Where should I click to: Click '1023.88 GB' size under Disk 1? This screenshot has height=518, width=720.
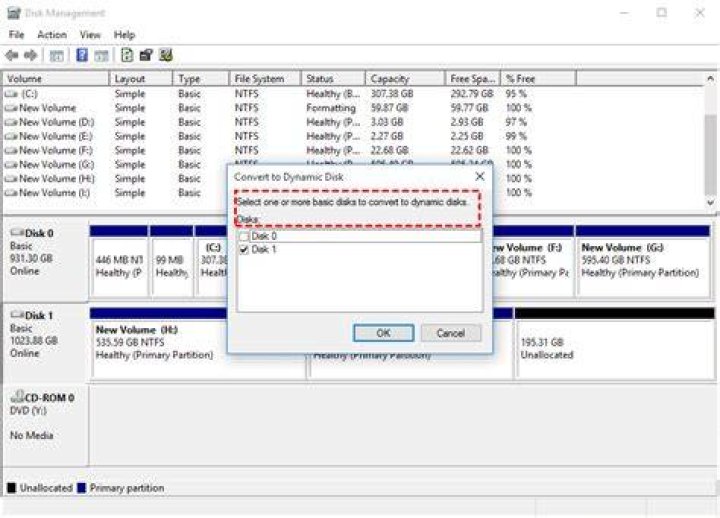coord(34,341)
